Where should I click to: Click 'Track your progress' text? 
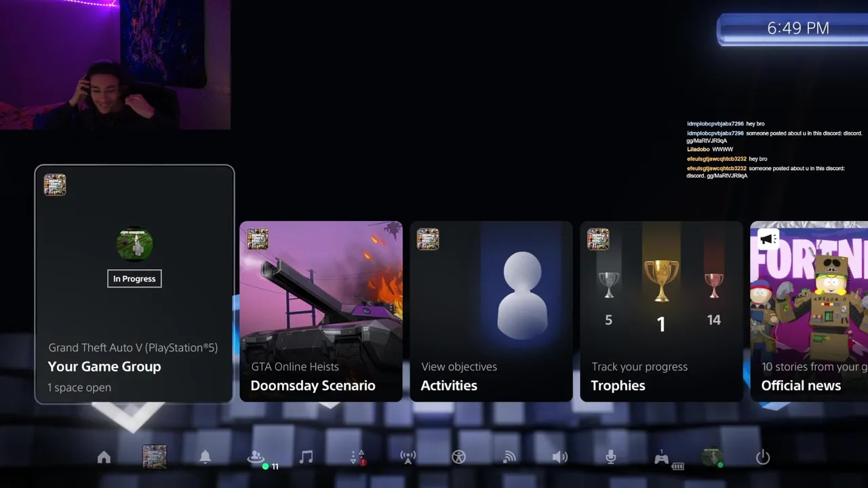[x=639, y=367]
